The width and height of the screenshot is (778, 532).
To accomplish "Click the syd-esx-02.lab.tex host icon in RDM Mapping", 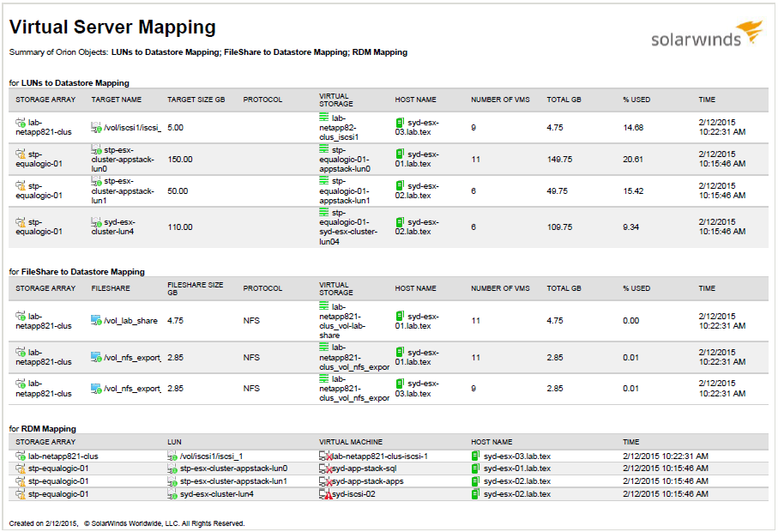I will coord(473,481).
